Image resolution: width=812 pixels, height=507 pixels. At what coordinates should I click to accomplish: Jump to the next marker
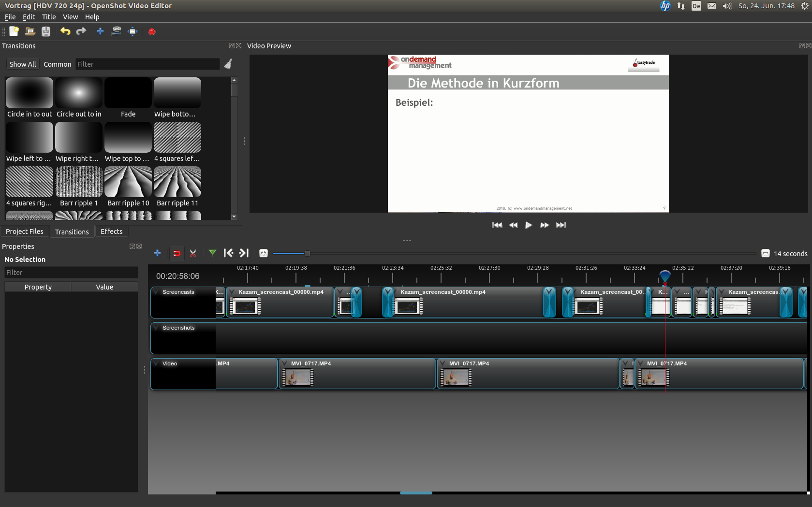[244, 253]
